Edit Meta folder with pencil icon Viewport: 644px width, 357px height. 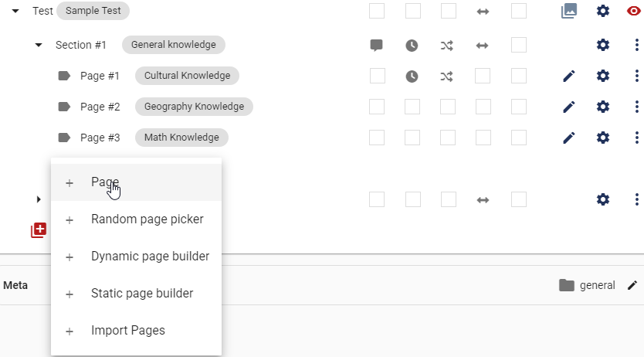coord(632,285)
